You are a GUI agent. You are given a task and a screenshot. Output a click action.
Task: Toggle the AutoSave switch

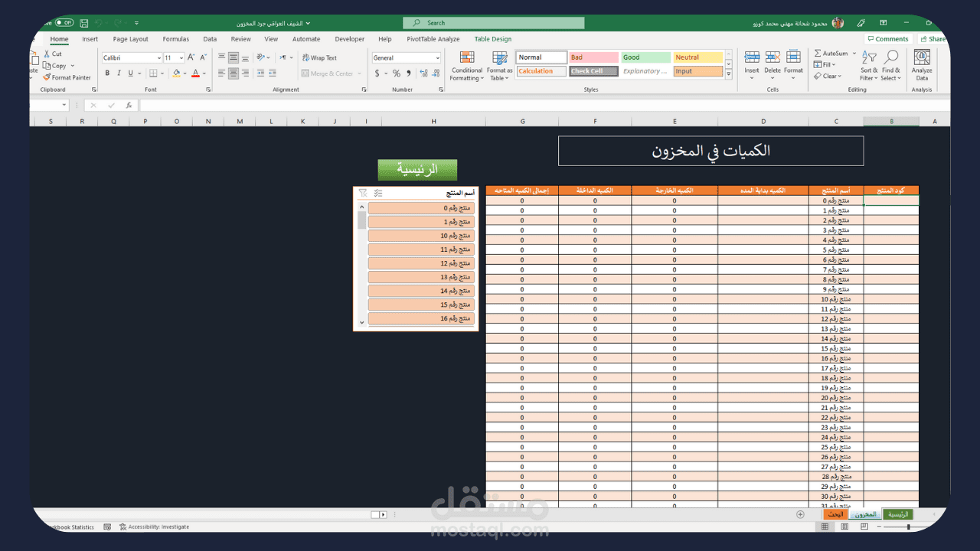pos(64,23)
